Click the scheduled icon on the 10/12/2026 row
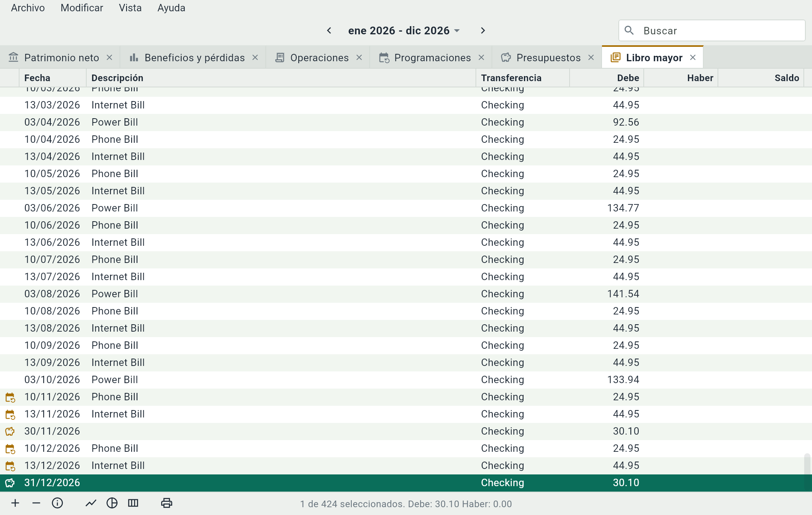Image resolution: width=812 pixels, height=515 pixels. pyautogui.click(x=10, y=449)
